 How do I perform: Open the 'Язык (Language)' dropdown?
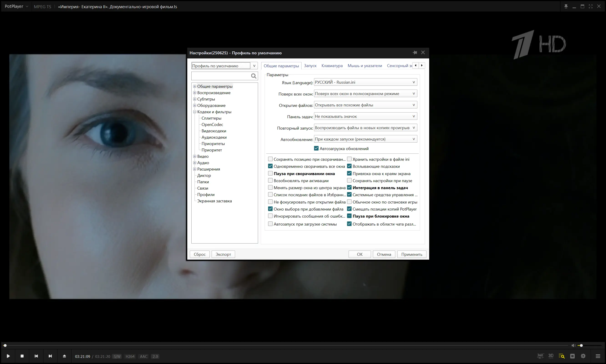click(365, 82)
